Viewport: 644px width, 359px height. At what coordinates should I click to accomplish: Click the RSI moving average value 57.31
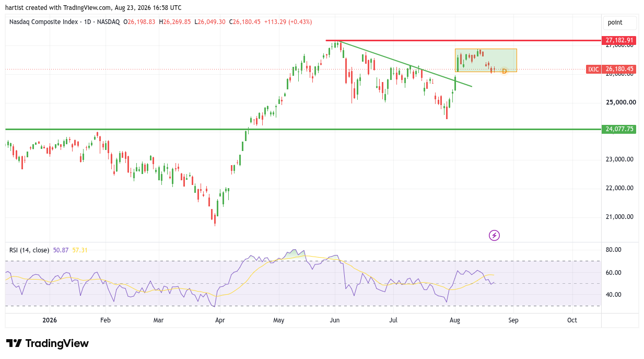click(80, 250)
